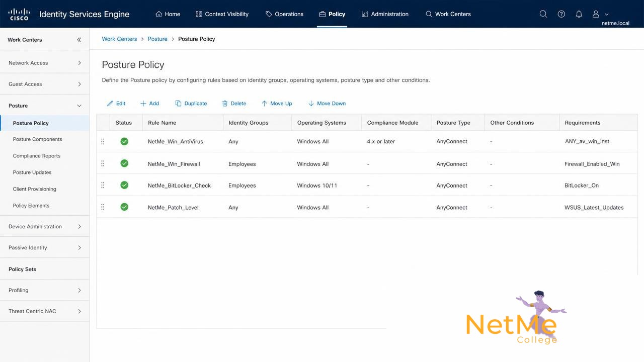Collapse the Work Centers sidebar

tap(79, 40)
